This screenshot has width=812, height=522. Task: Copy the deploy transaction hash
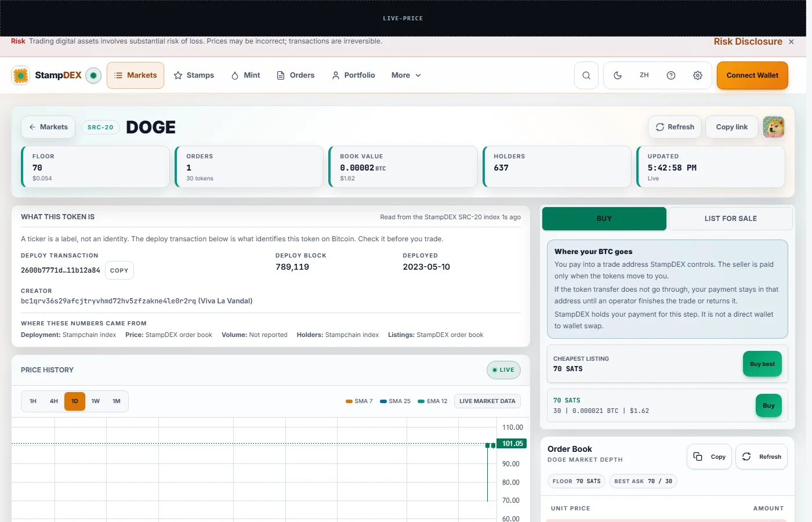[119, 270]
